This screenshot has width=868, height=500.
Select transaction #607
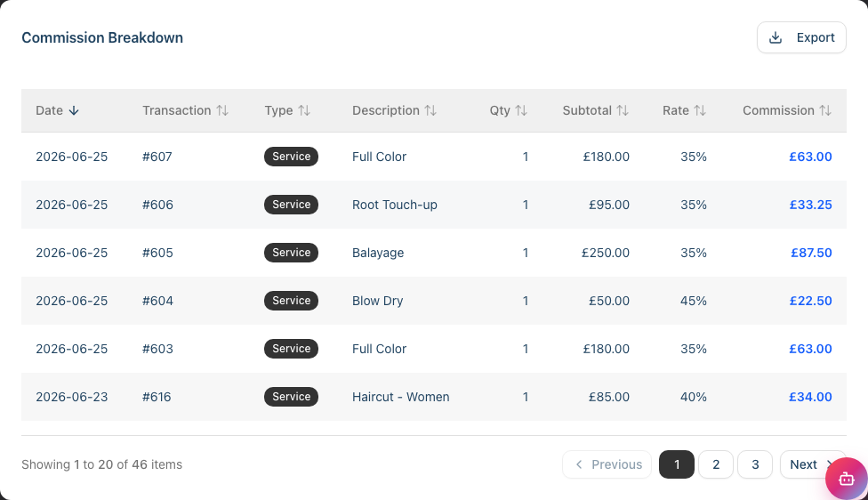click(157, 157)
